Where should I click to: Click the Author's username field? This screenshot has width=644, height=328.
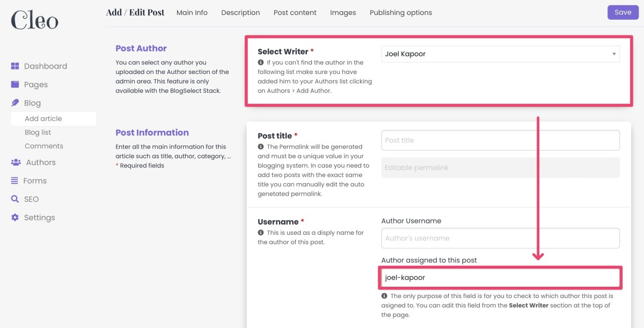(x=500, y=238)
